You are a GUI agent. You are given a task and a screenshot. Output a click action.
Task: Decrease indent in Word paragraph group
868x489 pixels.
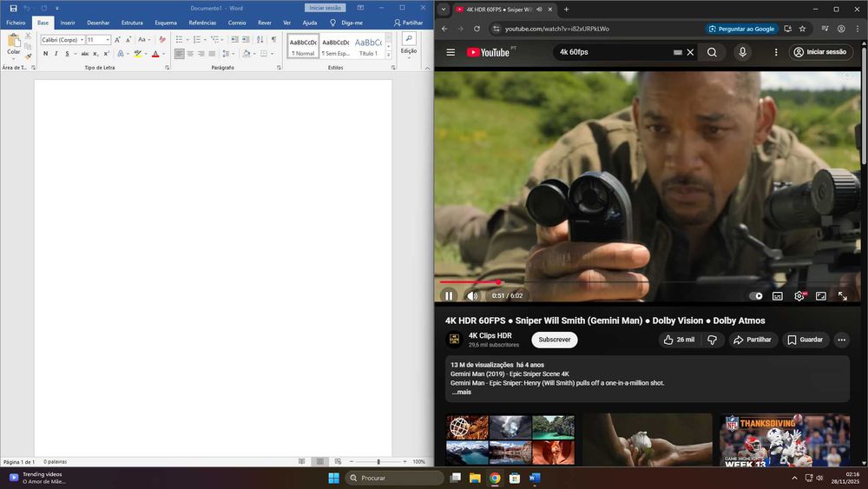[x=234, y=39]
